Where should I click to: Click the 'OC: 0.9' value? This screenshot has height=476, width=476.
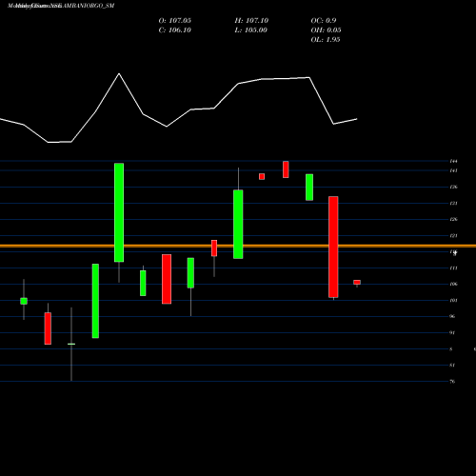pyautogui.click(x=324, y=21)
